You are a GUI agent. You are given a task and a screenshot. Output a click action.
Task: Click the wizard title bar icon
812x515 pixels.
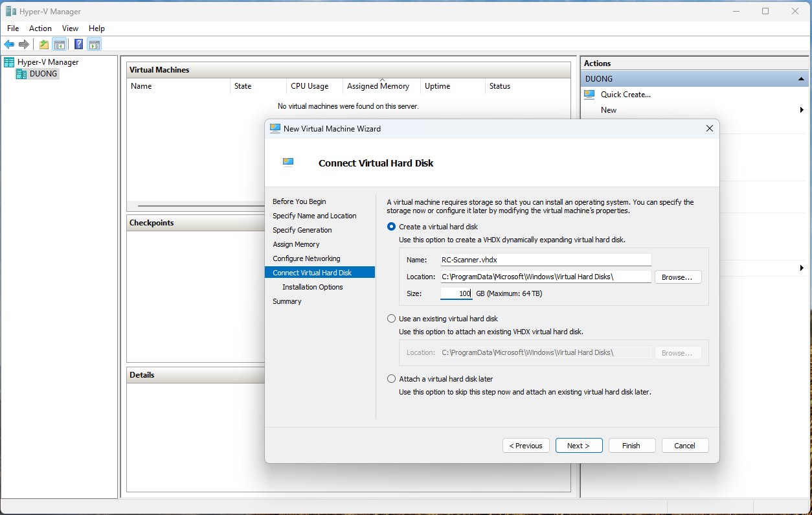click(275, 128)
